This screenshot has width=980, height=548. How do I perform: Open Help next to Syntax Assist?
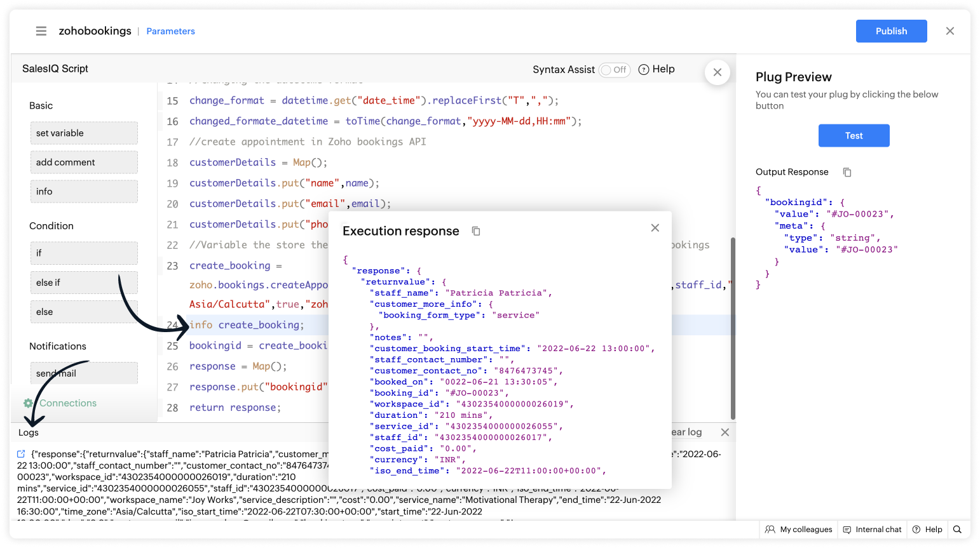pos(657,69)
